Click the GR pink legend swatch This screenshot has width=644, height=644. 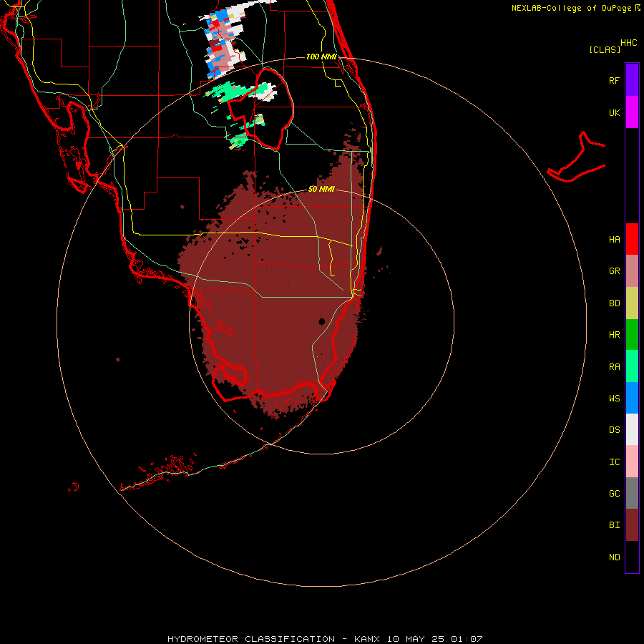632,271
